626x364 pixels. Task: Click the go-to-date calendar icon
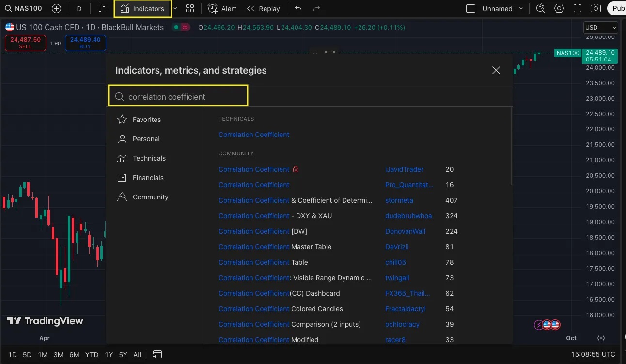pyautogui.click(x=157, y=354)
